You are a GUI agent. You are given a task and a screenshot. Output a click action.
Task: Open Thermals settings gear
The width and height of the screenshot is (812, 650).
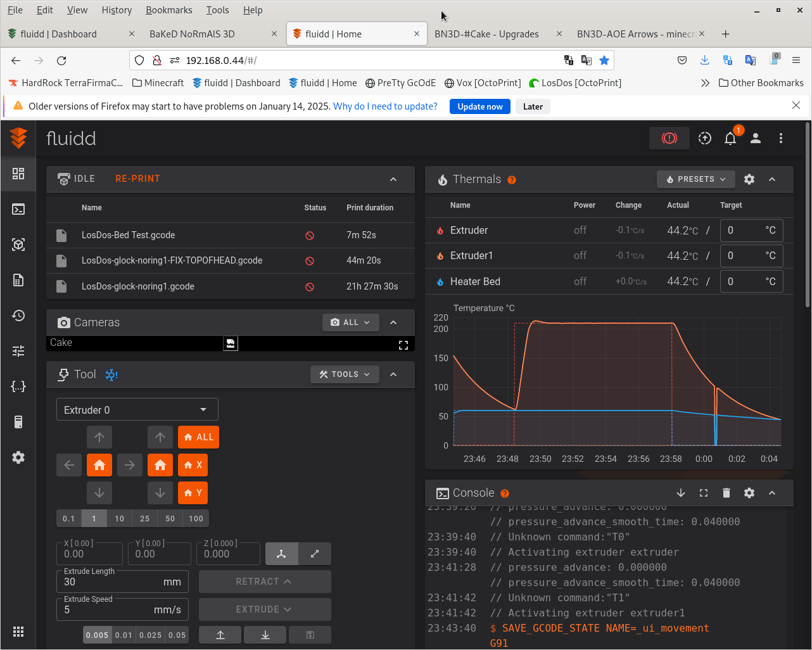[749, 179]
